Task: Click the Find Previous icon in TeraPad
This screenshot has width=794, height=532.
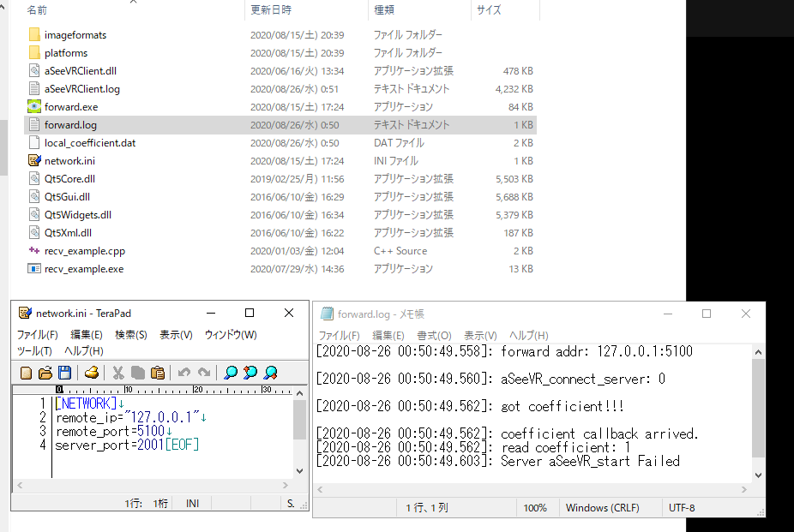Action: point(270,373)
